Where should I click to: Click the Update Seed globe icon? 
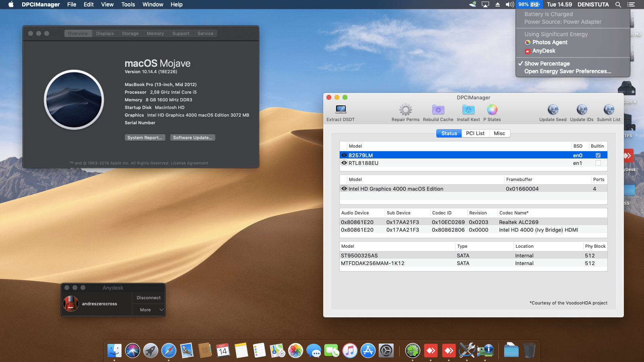[x=553, y=109]
